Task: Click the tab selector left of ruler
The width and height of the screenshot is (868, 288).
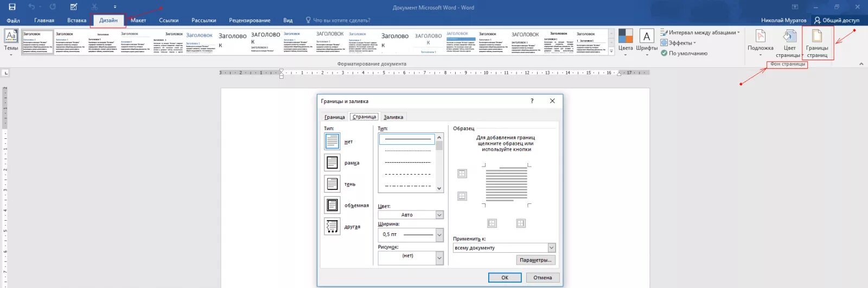Action: point(6,72)
